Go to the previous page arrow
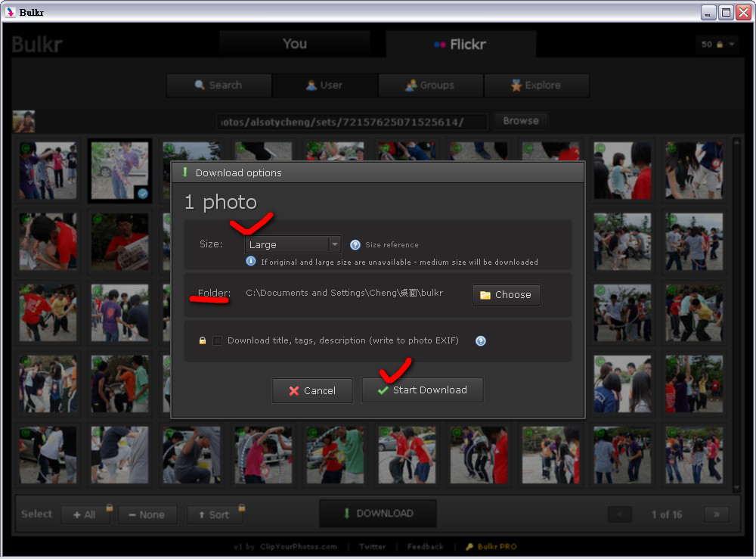 pyautogui.click(x=620, y=514)
